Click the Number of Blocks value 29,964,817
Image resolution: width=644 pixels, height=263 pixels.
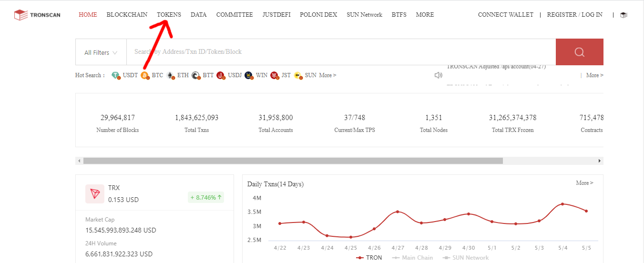118,118
